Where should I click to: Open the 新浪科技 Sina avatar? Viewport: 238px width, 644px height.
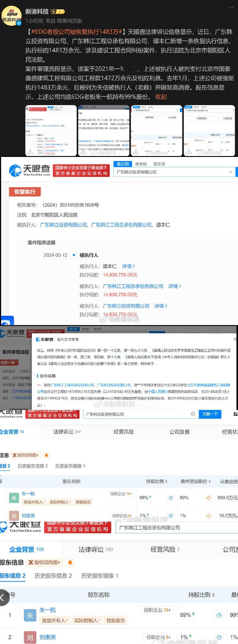click(11, 16)
